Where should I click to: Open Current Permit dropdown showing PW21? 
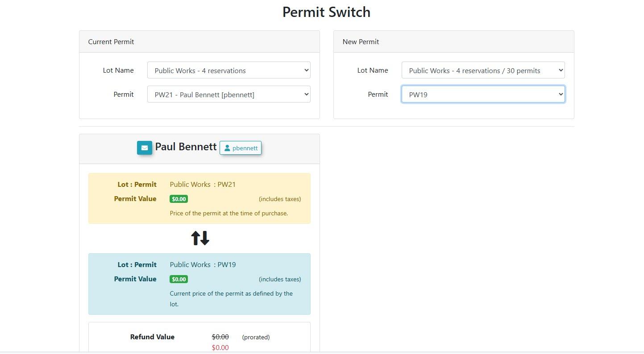coord(229,95)
